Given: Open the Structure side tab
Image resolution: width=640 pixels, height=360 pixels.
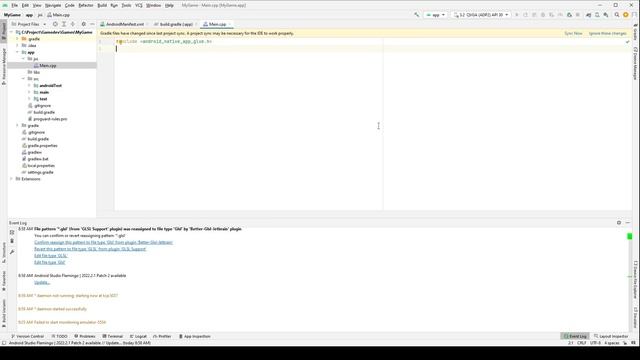Looking at the screenshot, I should click(x=4, y=253).
